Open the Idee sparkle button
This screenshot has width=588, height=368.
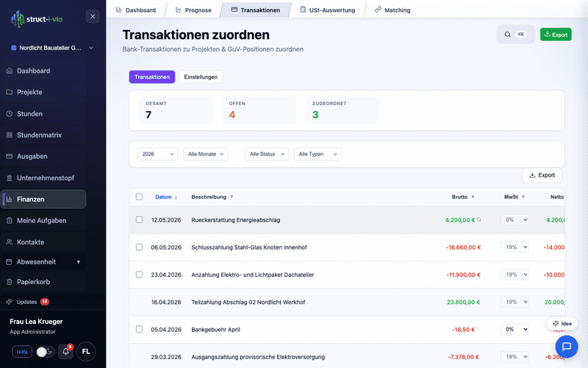(562, 324)
